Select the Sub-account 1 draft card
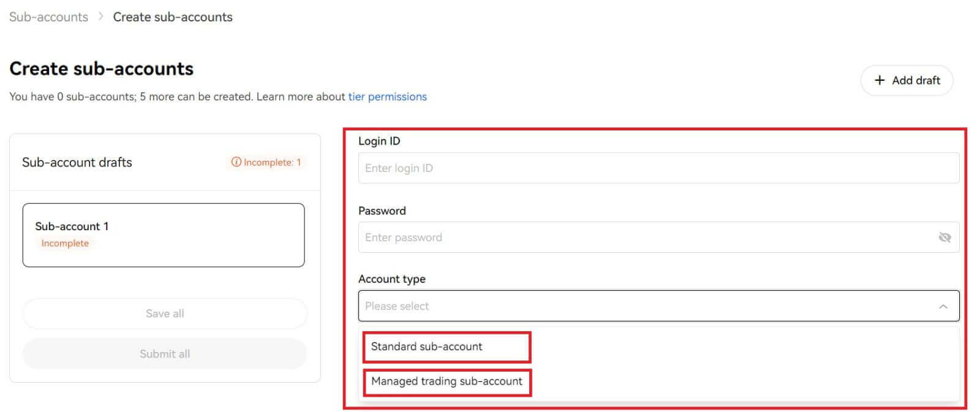Viewport: 980px width, 412px height. click(163, 235)
